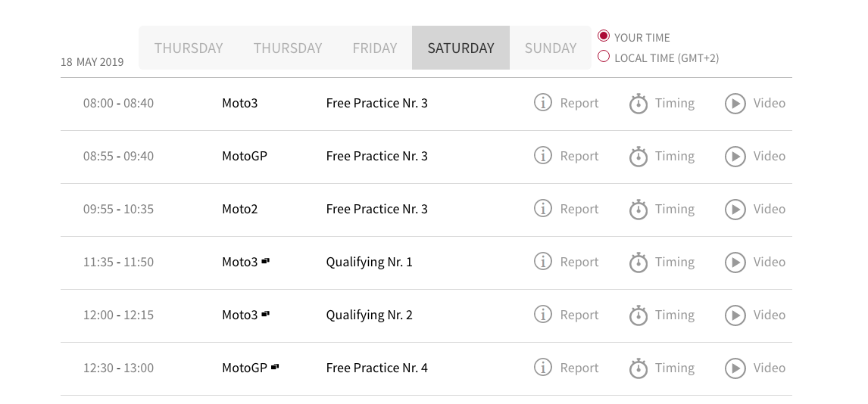Click stopwatch Timing icon for MotoGP Free Practice 3
Viewport: 868px width, 404px height.
click(639, 157)
